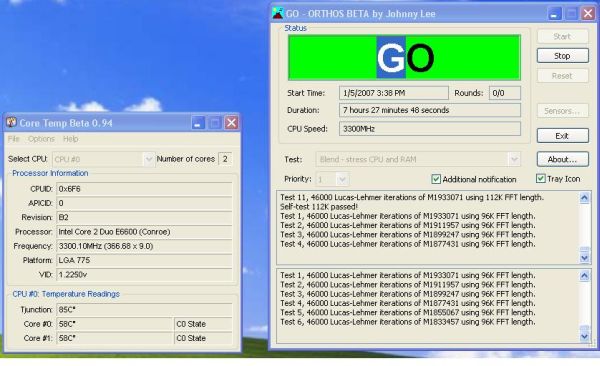Click the VID 1.2250v field
The height and width of the screenshot is (366, 600).
pyautogui.click(x=144, y=274)
